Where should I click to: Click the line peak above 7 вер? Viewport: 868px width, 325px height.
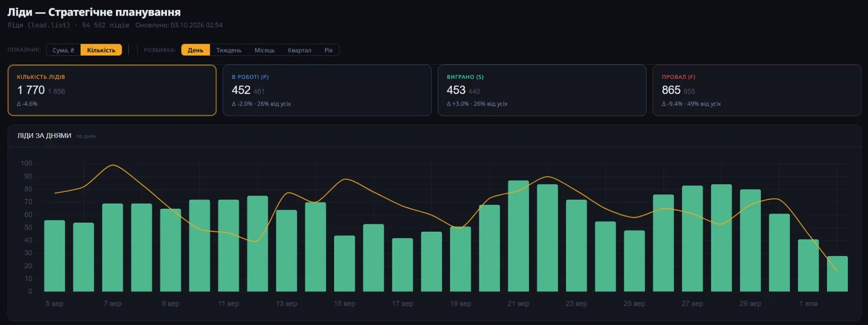113,165
